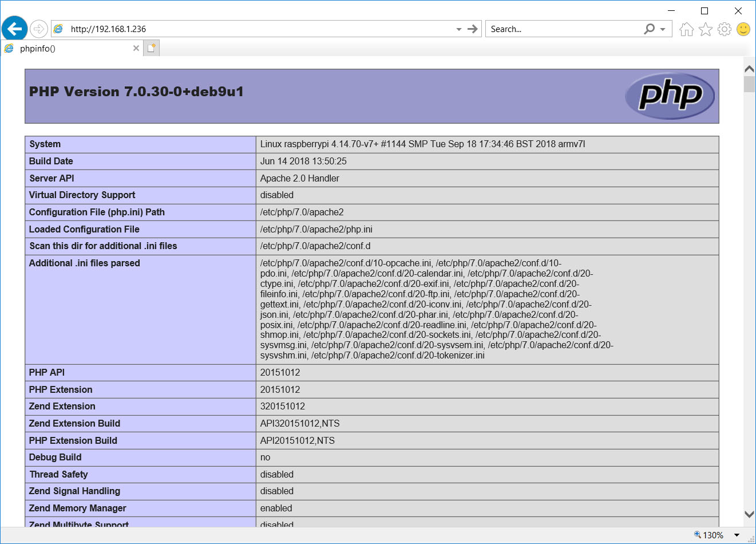Select the phpinfo() tab
Screen dimensions: 756x544
pos(72,49)
